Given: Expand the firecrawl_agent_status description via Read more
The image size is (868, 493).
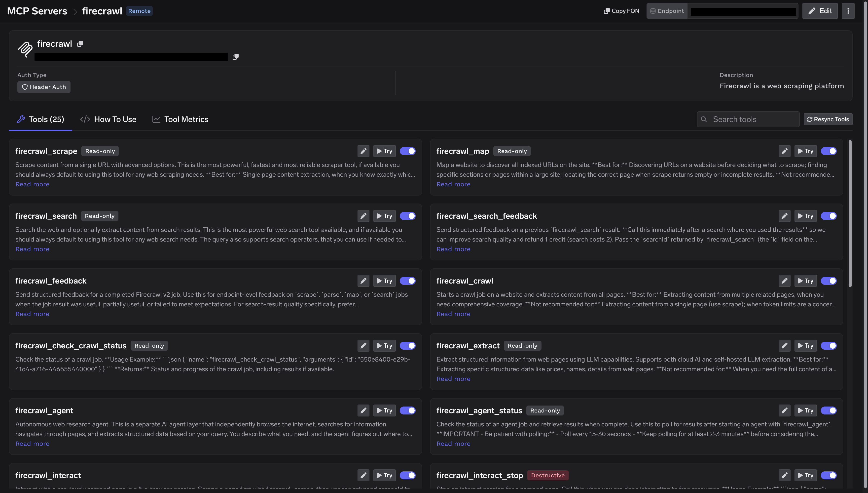Looking at the screenshot, I should point(453,444).
